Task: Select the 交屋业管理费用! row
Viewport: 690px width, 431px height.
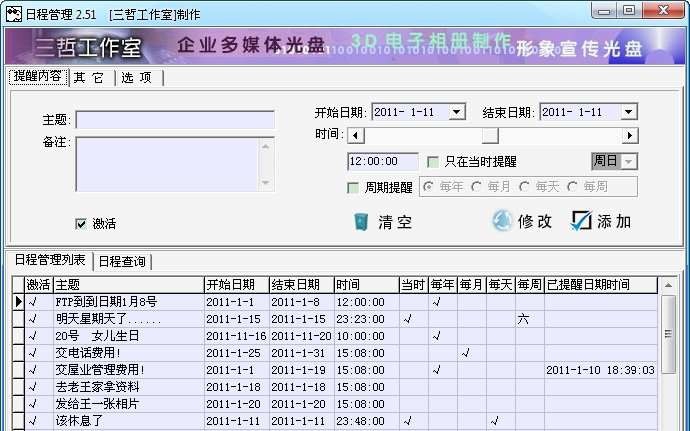Action: (x=335, y=370)
